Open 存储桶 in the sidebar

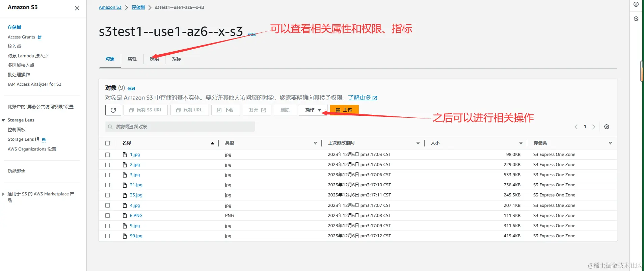pyautogui.click(x=15, y=27)
